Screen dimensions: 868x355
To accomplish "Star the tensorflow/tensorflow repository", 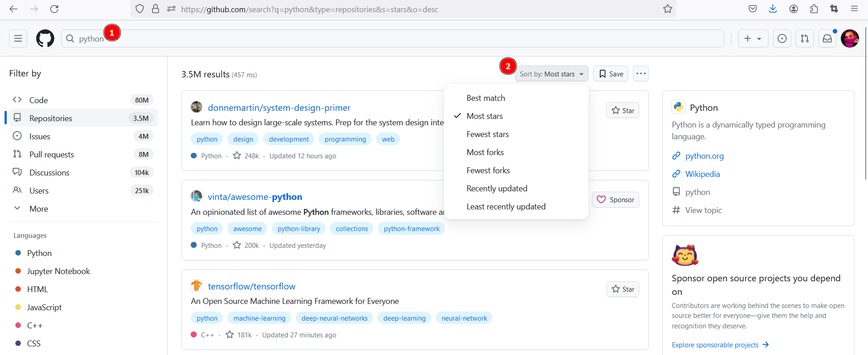I will pyautogui.click(x=623, y=289).
